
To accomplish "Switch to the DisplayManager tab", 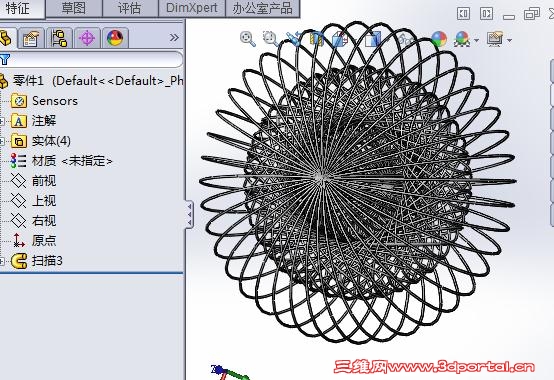I will pos(115,38).
